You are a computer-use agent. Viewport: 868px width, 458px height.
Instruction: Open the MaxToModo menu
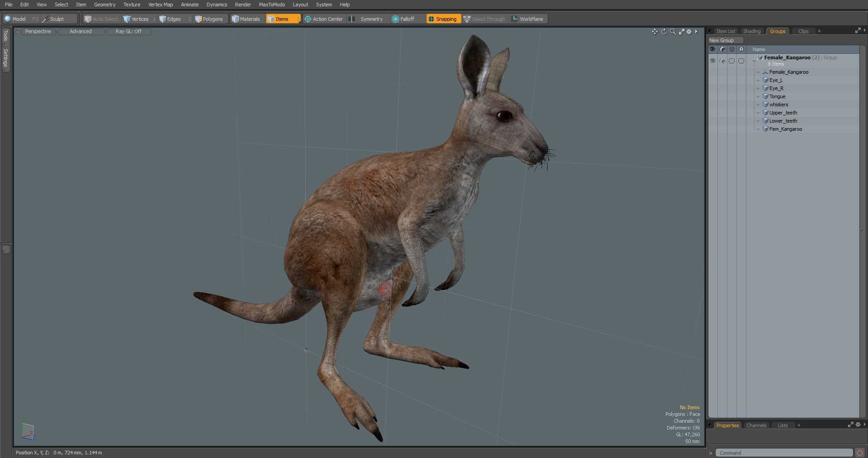(272, 5)
